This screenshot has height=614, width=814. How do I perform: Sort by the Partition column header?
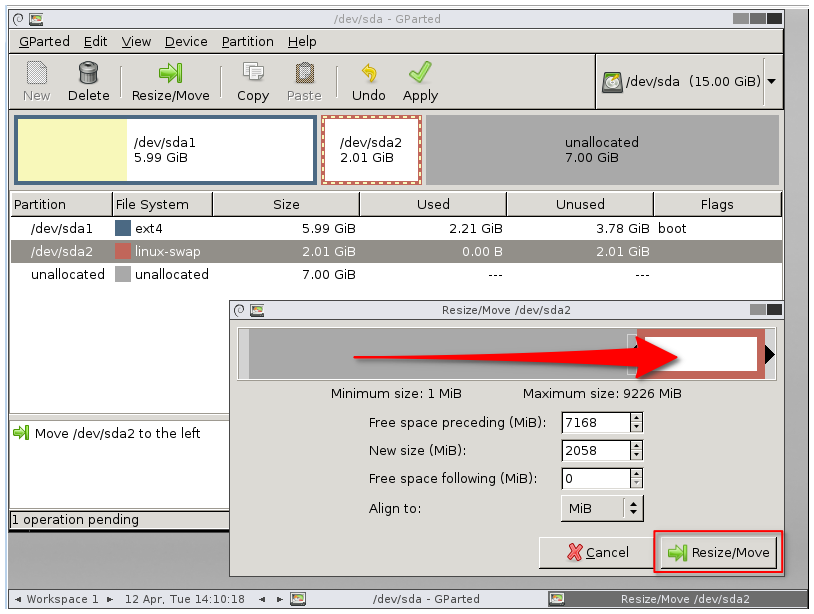pyautogui.click(x=61, y=204)
